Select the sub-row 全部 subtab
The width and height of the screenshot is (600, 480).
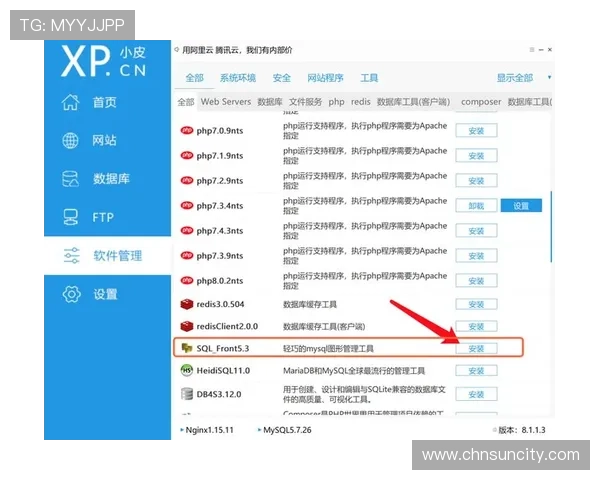(x=186, y=102)
